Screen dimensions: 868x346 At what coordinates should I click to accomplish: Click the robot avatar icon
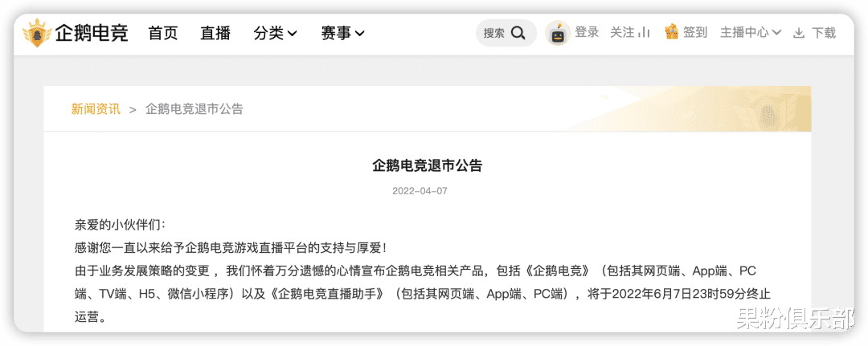(x=558, y=34)
